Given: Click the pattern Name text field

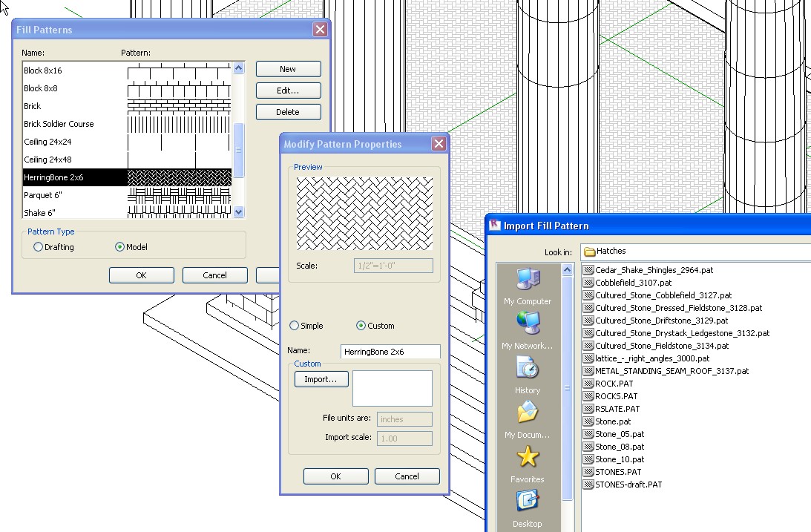Looking at the screenshot, I should tap(390, 351).
